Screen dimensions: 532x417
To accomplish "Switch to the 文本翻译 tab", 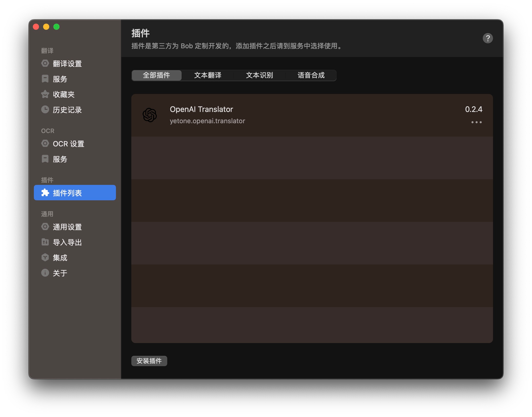I will [208, 75].
